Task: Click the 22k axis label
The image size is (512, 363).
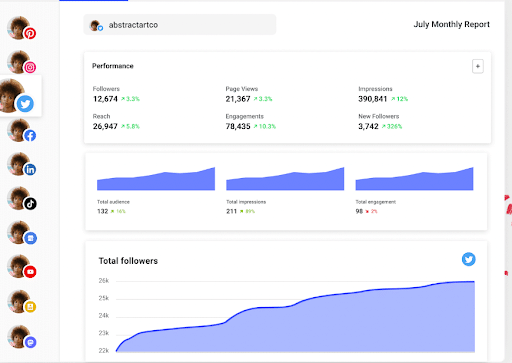Action: point(104,350)
